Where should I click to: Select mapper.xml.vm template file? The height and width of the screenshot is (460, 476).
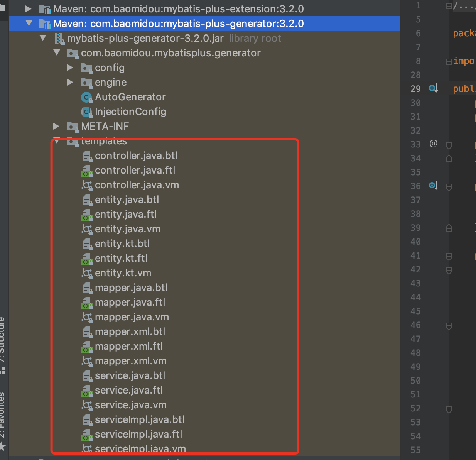[131, 361]
